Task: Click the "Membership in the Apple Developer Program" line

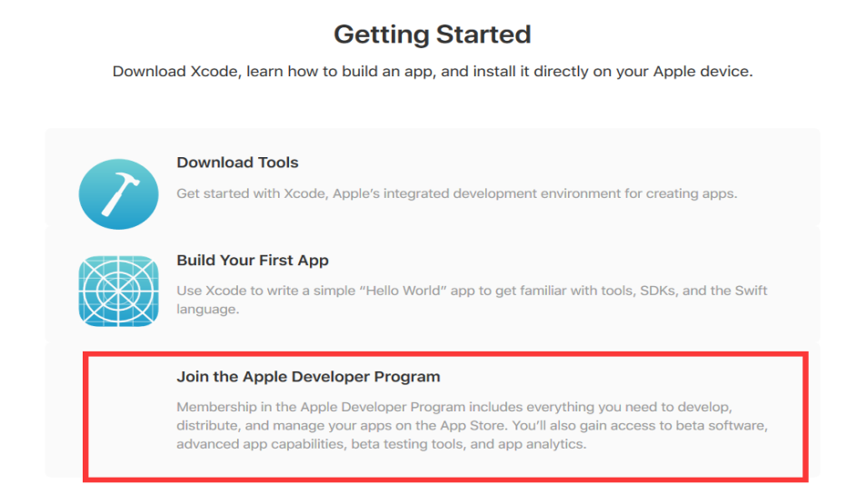Action: (x=454, y=408)
